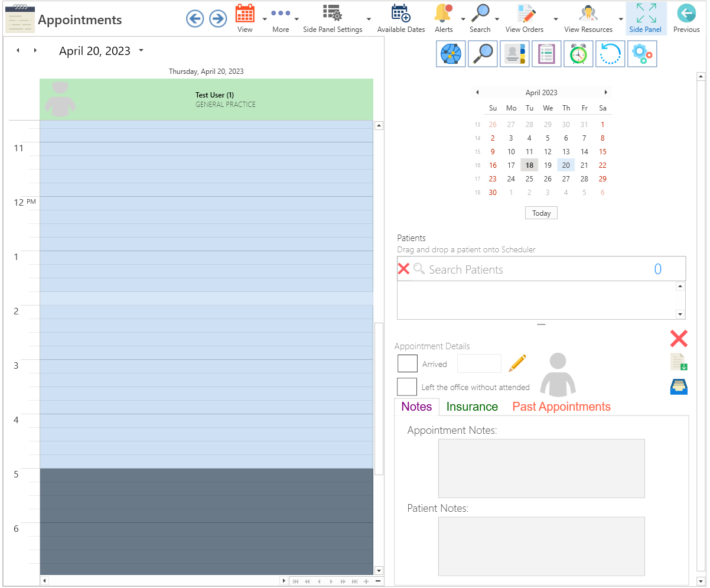This screenshot has height=588, width=710.
Task: Click the patient silhouette in Appointment Details
Action: 558,375
